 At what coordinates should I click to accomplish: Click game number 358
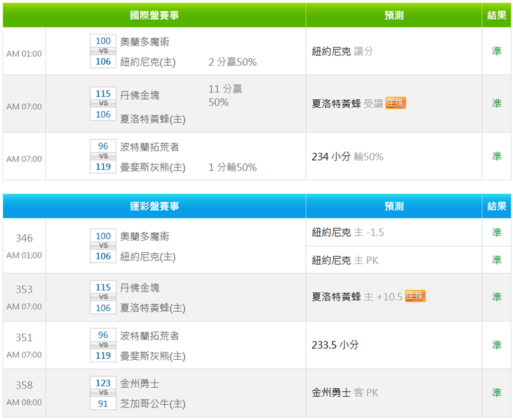click(x=24, y=385)
